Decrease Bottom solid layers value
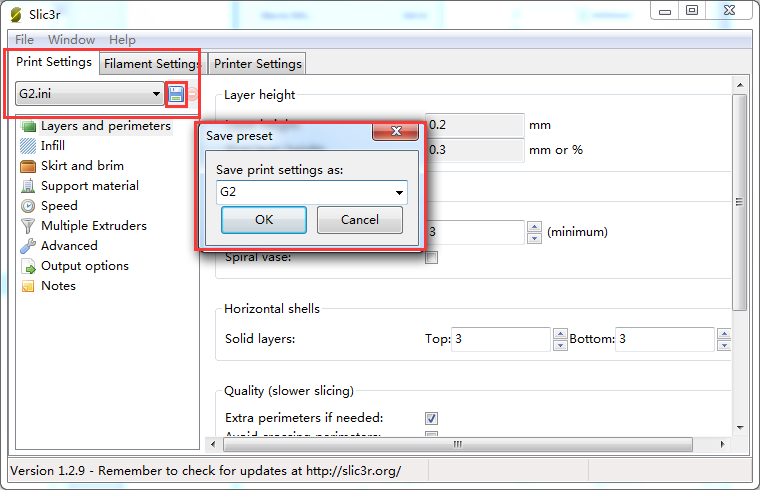Screen dimensions: 760x490 click(x=724, y=345)
